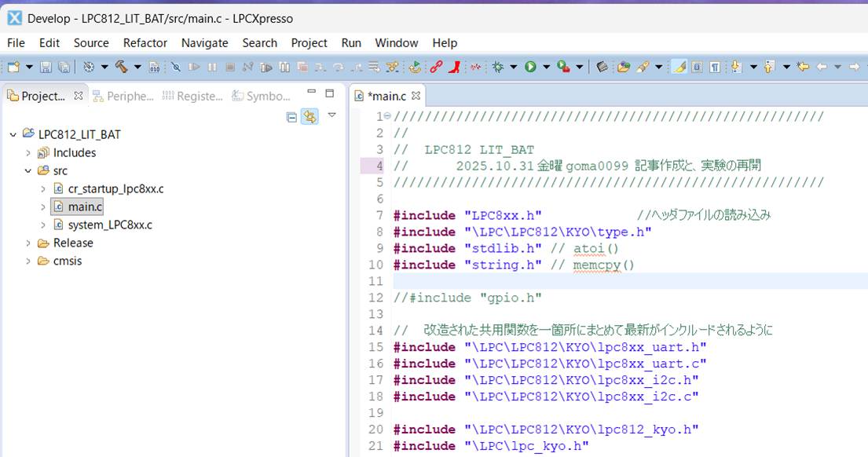Select the Release folder in project tree
868x457 pixels.
[x=72, y=243]
